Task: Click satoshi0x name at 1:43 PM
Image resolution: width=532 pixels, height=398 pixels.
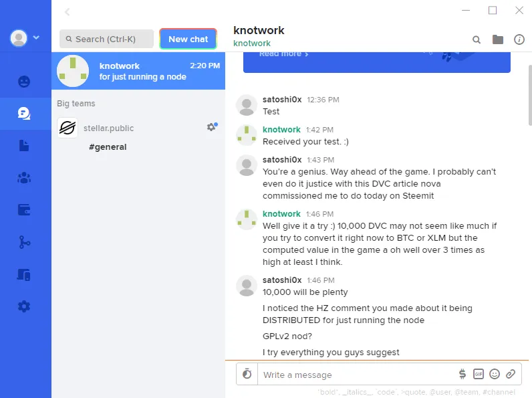Action: point(282,160)
